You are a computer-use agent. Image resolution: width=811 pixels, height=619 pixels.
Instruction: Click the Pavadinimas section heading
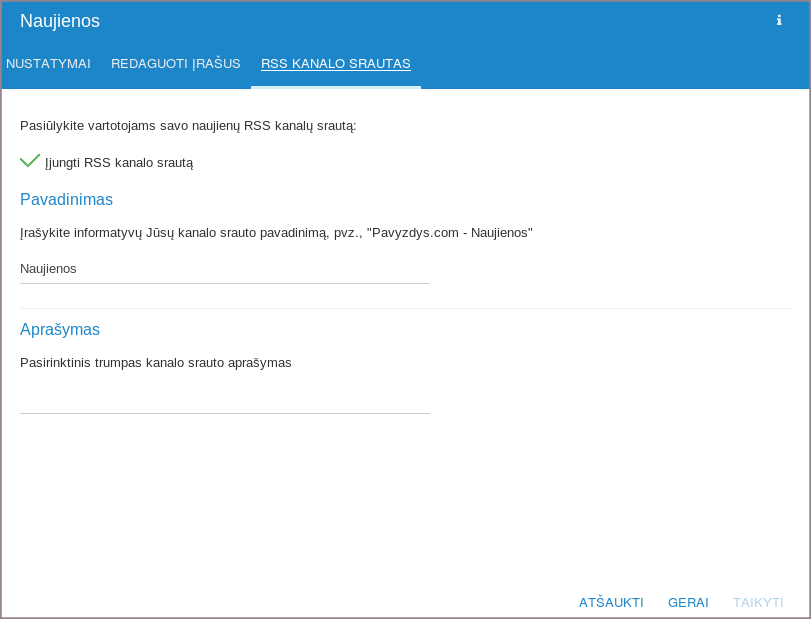pyautogui.click(x=66, y=199)
